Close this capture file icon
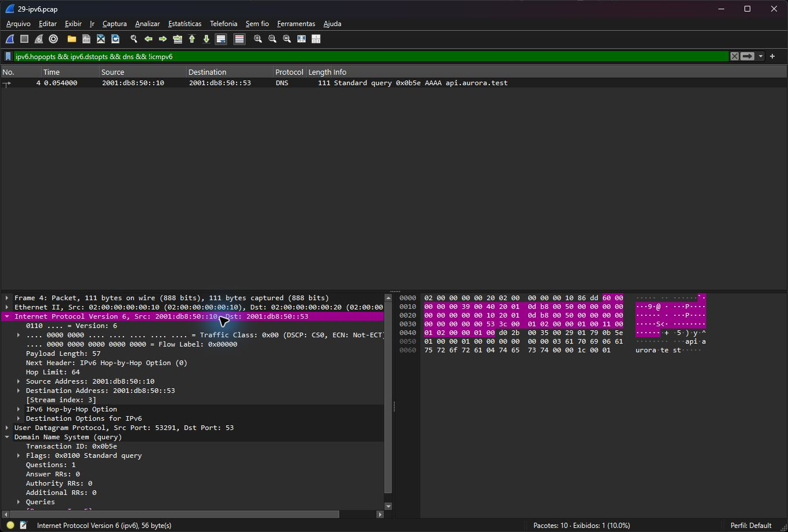788x532 pixels. (x=101, y=39)
